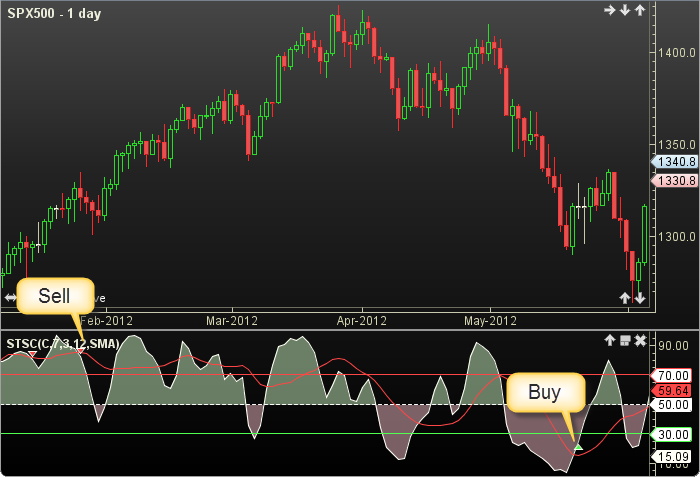Click the May-2012 date axis label
This screenshot has height=477, width=700.
490,321
